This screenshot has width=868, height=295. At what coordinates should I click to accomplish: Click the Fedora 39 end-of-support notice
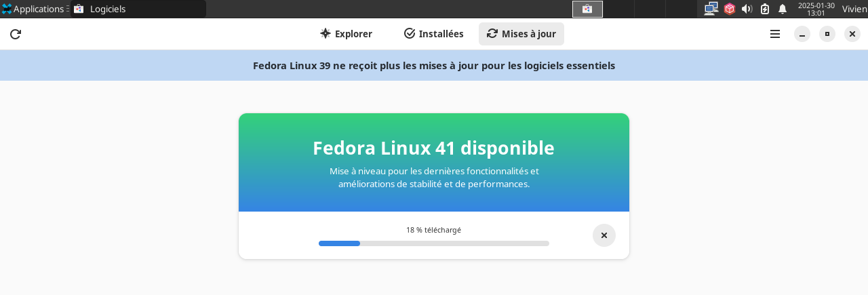434,66
